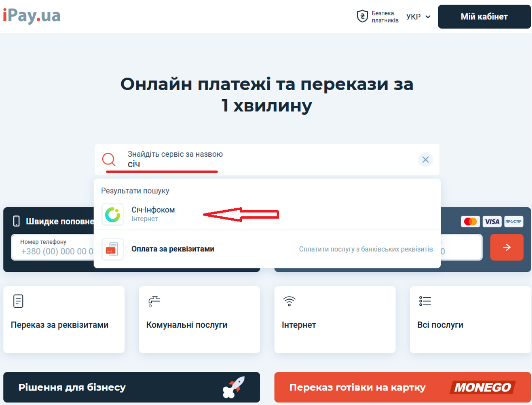Click the document icon on Переказ за реквізитами

18,301
